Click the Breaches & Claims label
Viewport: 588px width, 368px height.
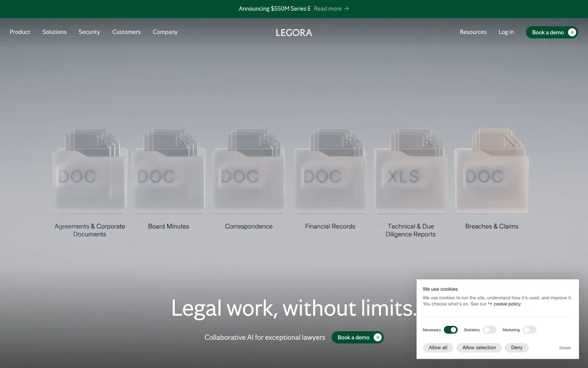(x=491, y=226)
